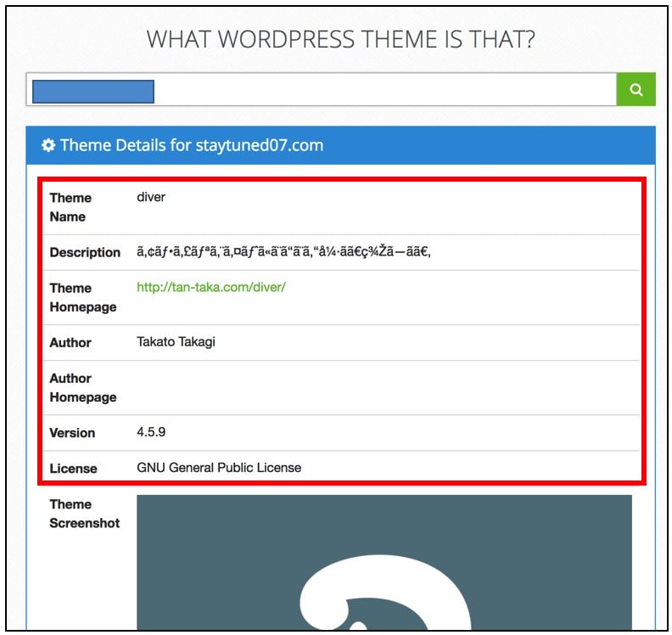Click the "Theme Name" row label
672x635 pixels.
70,207
